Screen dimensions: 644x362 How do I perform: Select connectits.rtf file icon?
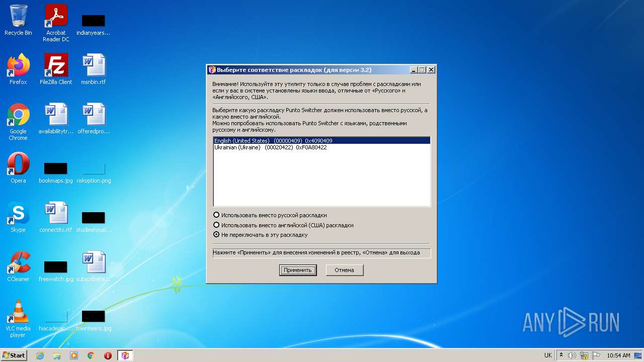[x=56, y=217]
